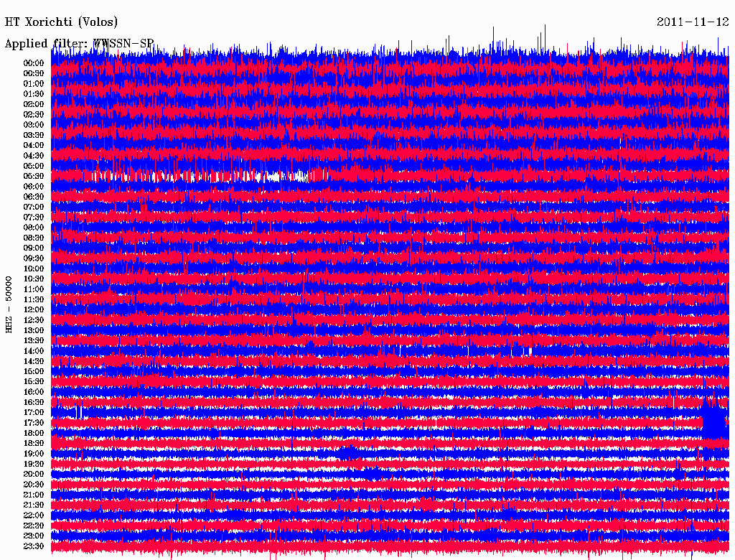Click the 00:00 time label
735x560 pixels.
(34, 63)
